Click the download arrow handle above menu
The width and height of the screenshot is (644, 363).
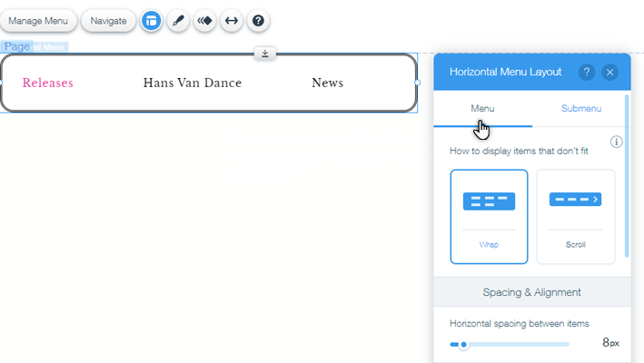click(265, 54)
